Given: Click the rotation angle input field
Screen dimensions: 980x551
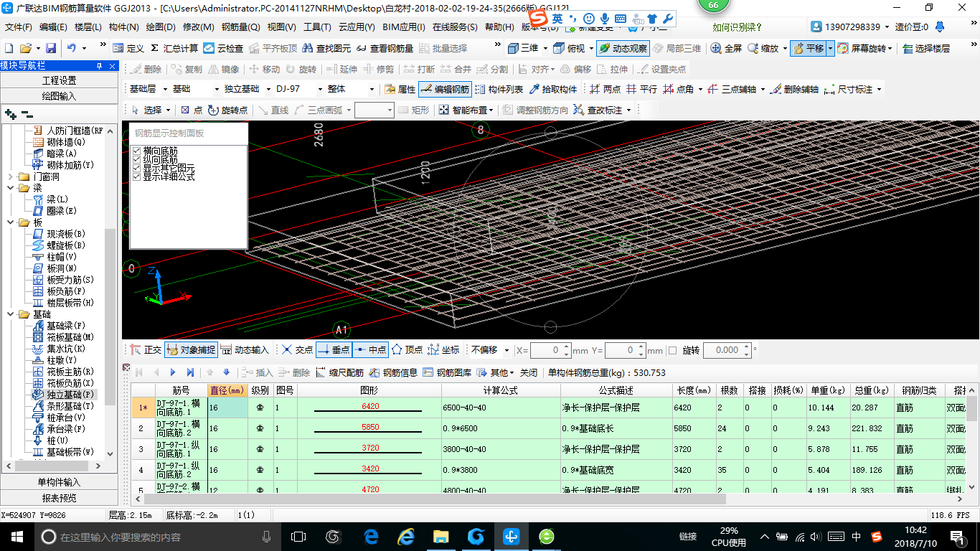Looking at the screenshot, I should tap(727, 350).
